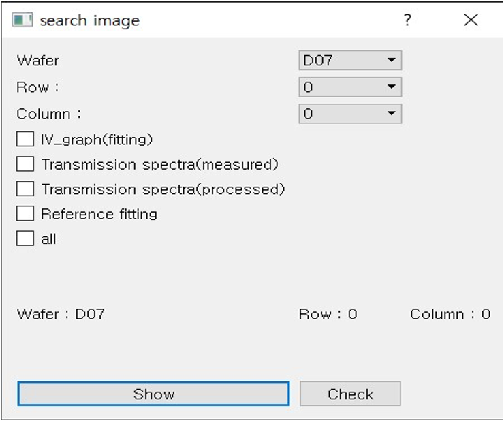
Task: Click the question mark help button
Action: tap(407, 20)
